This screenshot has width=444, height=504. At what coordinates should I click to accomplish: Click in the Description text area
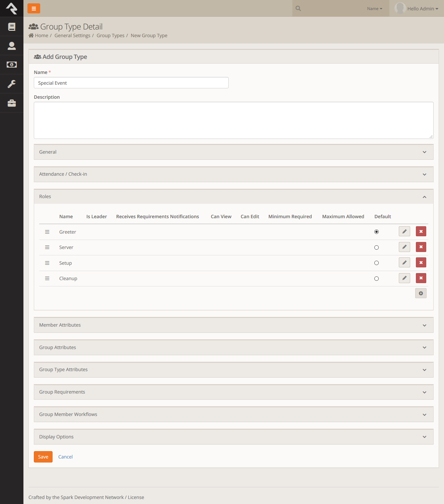point(233,120)
